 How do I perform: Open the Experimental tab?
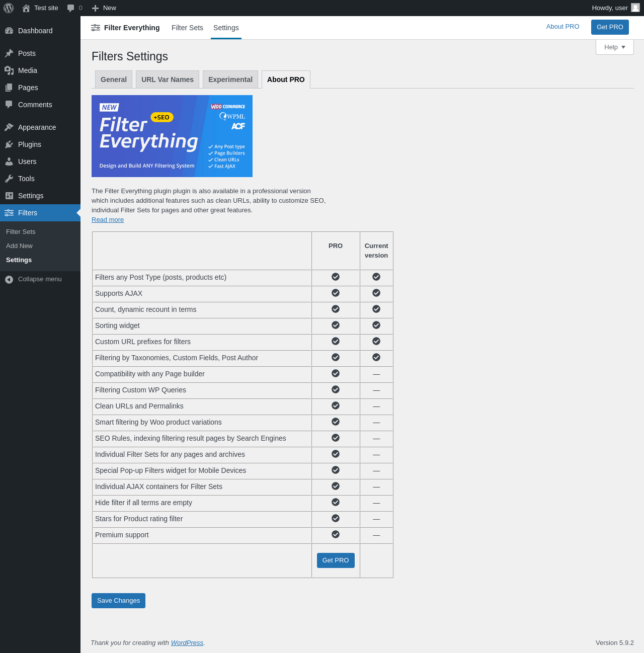pyautogui.click(x=230, y=79)
